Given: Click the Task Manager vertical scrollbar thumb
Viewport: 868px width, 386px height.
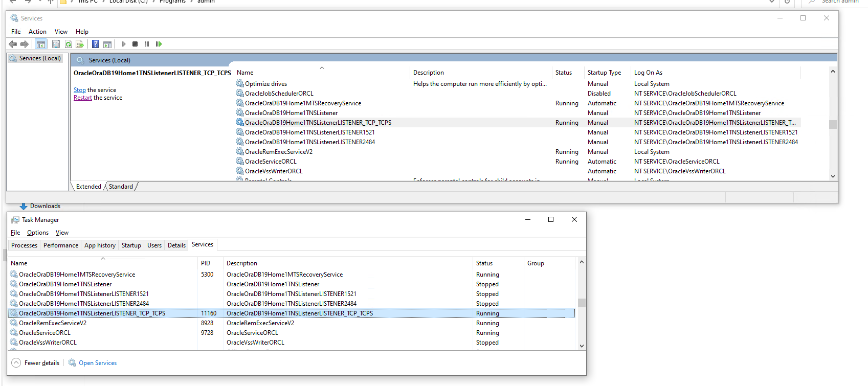Looking at the screenshot, I should click(582, 303).
